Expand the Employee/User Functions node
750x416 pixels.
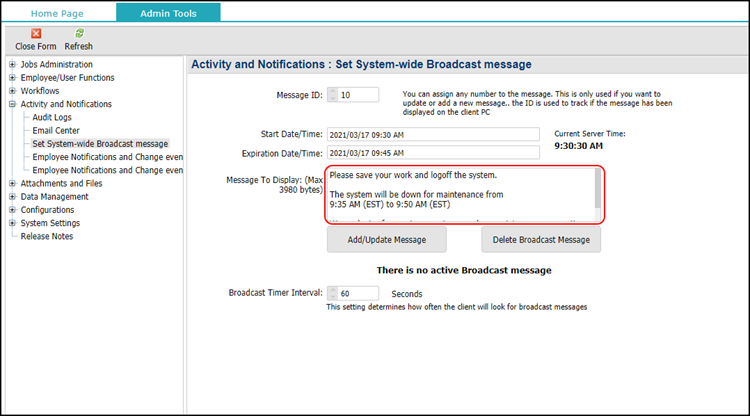point(12,77)
